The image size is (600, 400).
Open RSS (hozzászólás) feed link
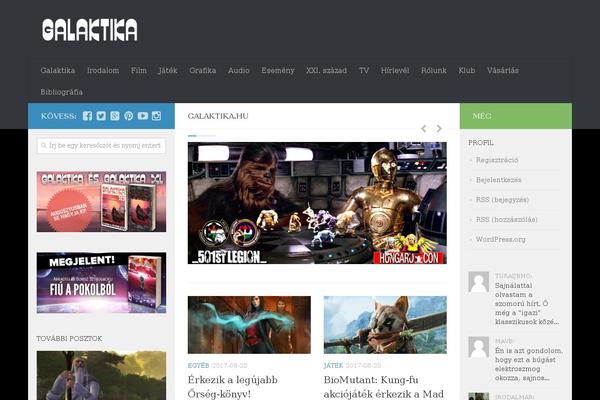507,220
